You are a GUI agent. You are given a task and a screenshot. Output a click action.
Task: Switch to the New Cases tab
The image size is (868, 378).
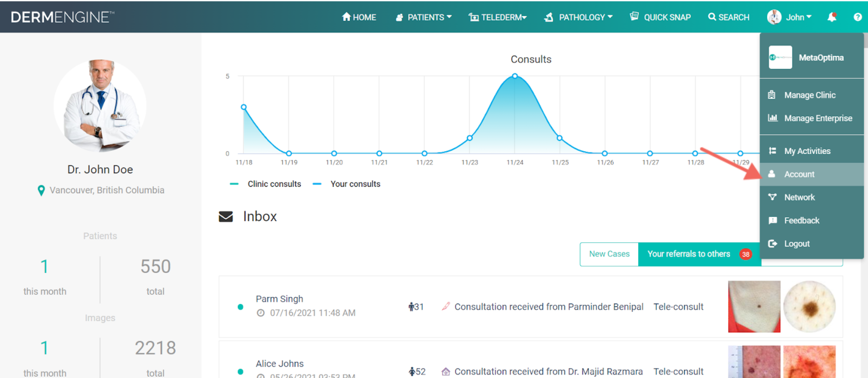tap(609, 254)
